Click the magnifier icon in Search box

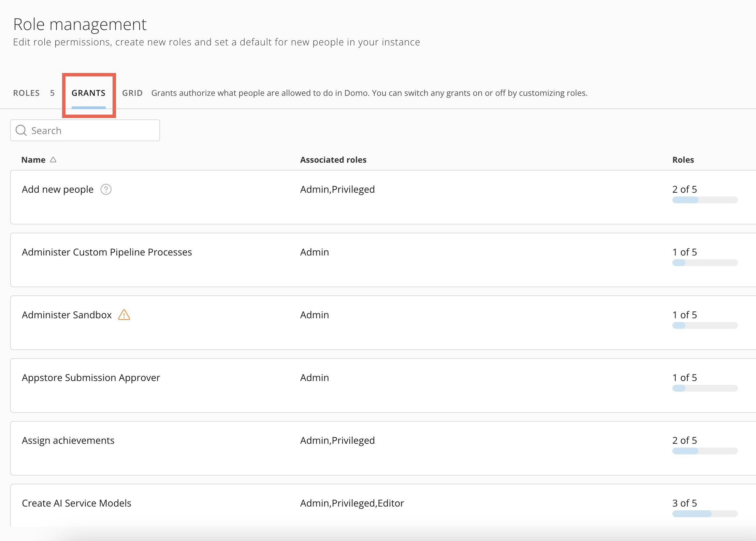(21, 130)
